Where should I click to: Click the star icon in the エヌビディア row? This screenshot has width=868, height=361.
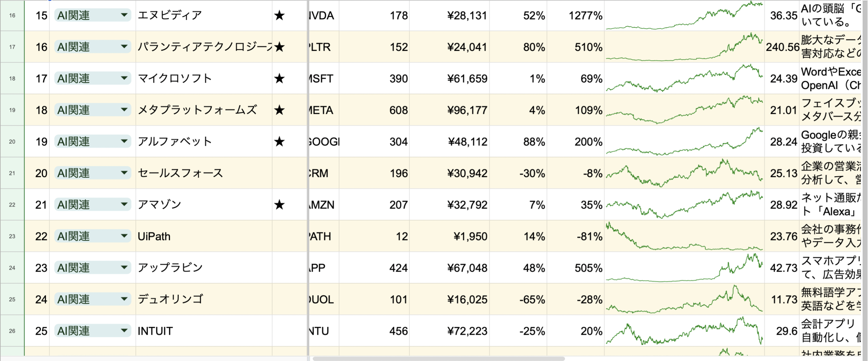(279, 16)
